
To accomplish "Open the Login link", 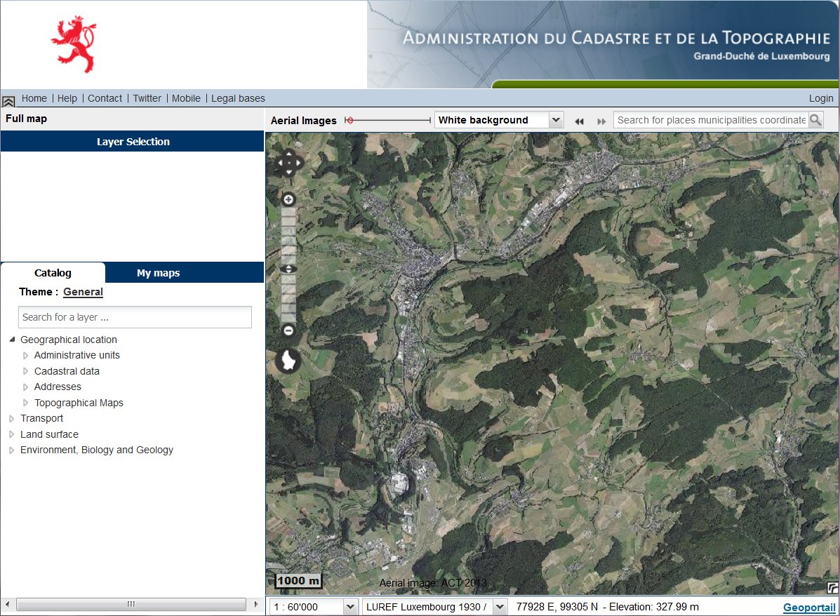I will [820, 98].
